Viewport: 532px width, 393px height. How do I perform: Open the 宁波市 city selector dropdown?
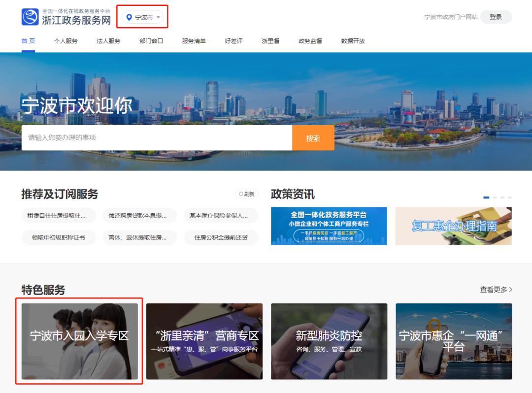(143, 16)
